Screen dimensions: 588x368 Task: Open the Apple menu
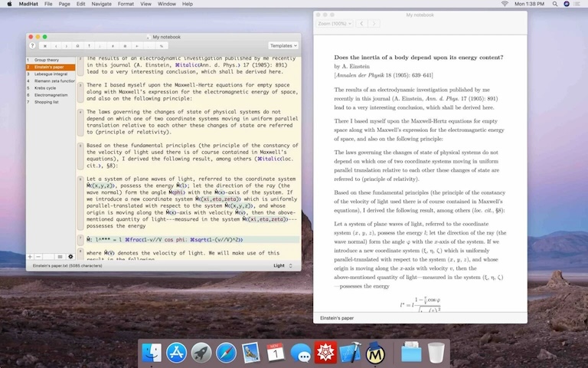pyautogui.click(x=9, y=4)
